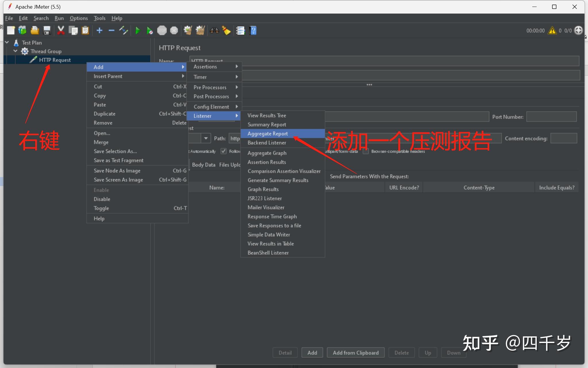The height and width of the screenshot is (368, 588).
Task: Click the Save floppy disk toolbar icon
Action: pos(47,30)
